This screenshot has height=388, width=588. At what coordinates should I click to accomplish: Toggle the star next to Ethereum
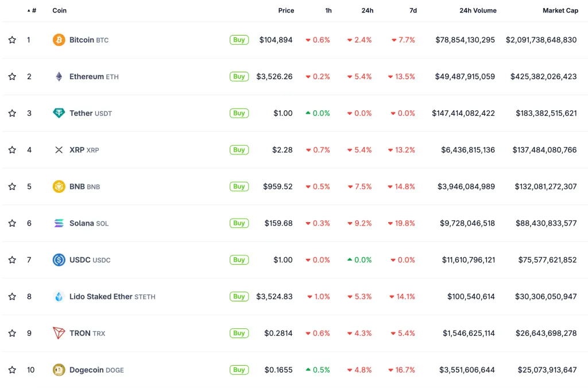12,76
